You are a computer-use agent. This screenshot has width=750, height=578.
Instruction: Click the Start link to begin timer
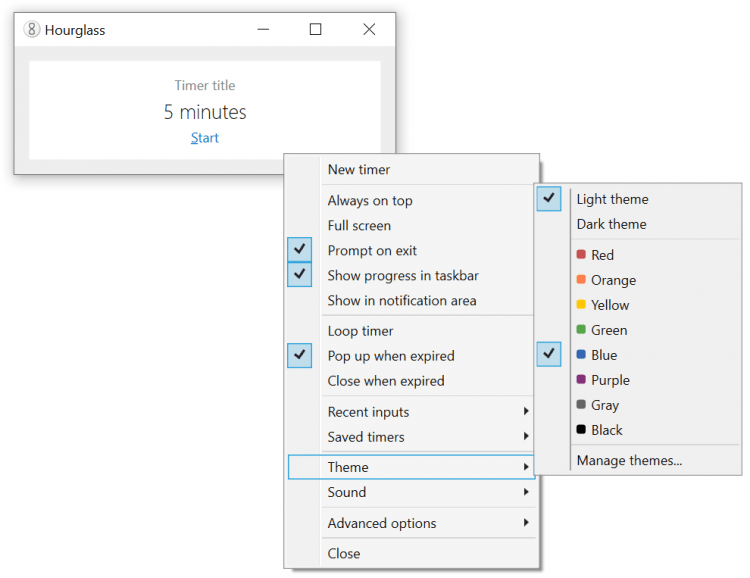(205, 138)
